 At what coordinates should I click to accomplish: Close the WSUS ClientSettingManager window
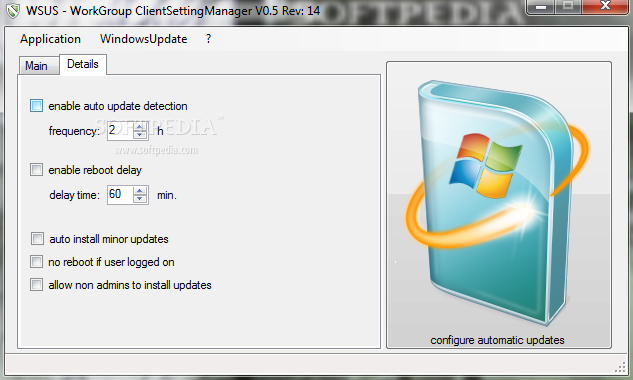click(605, 6)
